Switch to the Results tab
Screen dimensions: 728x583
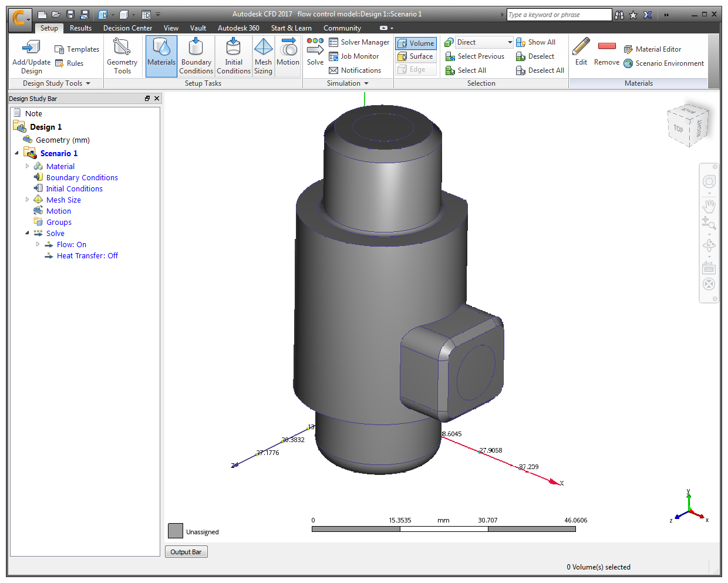(x=80, y=28)
